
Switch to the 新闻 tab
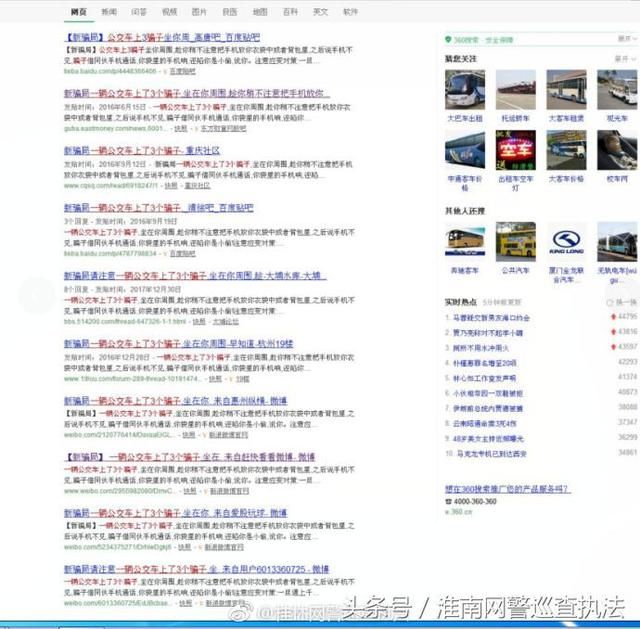109,12
